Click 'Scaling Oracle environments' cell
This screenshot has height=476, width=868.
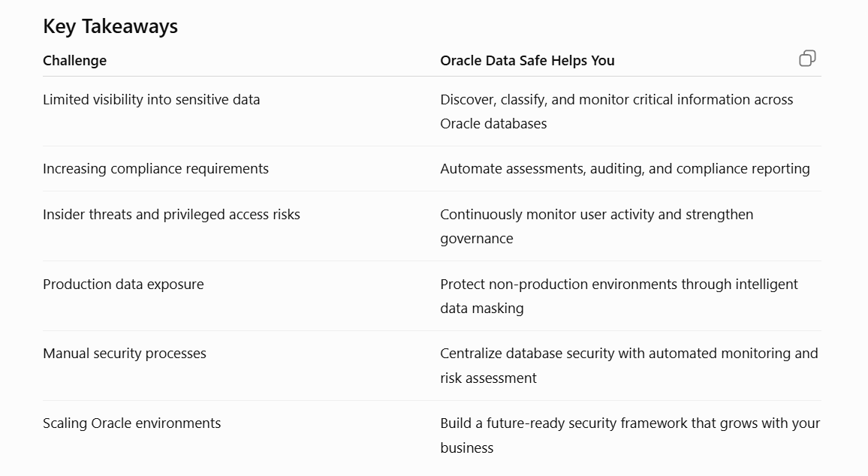coord(131,423)
